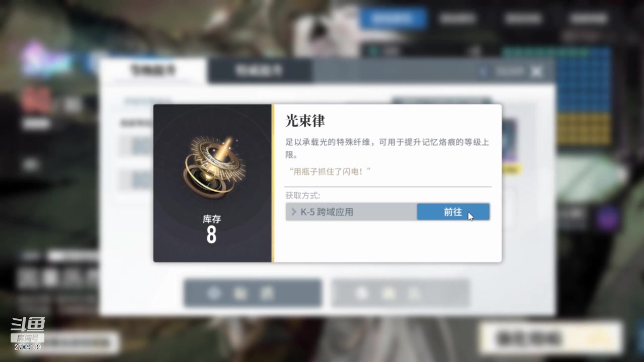This screenshot has width=644, height=362.
Task: Switch to the blurred dark second tab
Action: click(x=259, y=70)
